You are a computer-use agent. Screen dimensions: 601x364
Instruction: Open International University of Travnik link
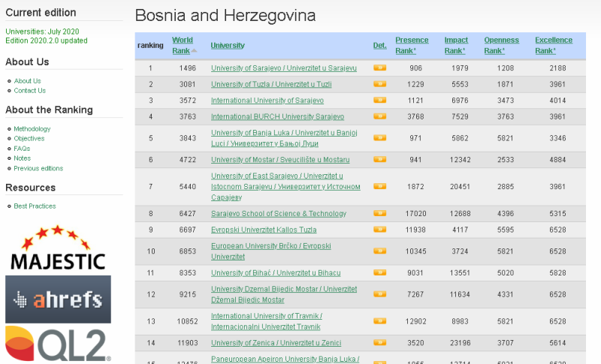pos(267,321)
